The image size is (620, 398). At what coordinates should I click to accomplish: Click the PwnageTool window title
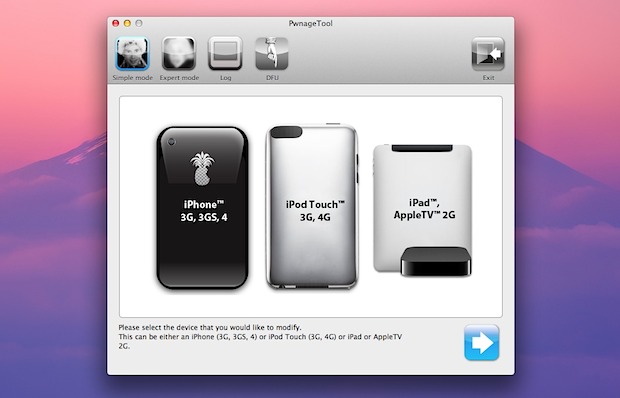[x=310, y=23]
